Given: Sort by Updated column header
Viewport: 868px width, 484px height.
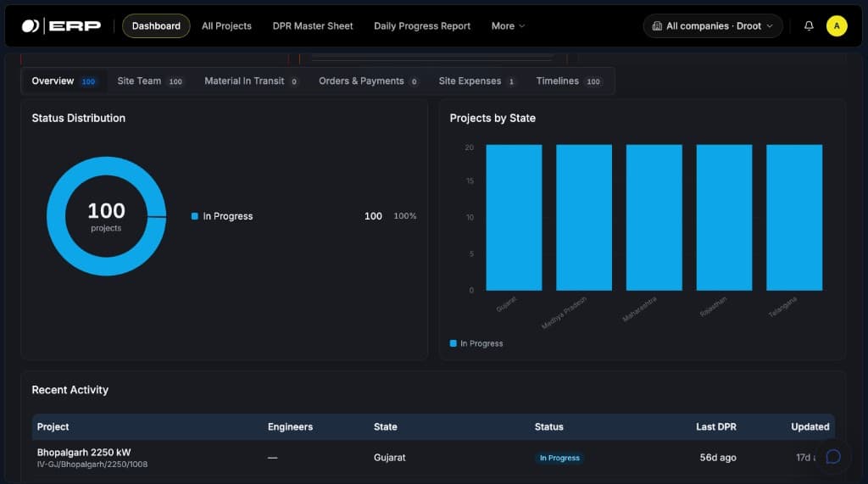Looking at the screenshot, I should 810,426.
